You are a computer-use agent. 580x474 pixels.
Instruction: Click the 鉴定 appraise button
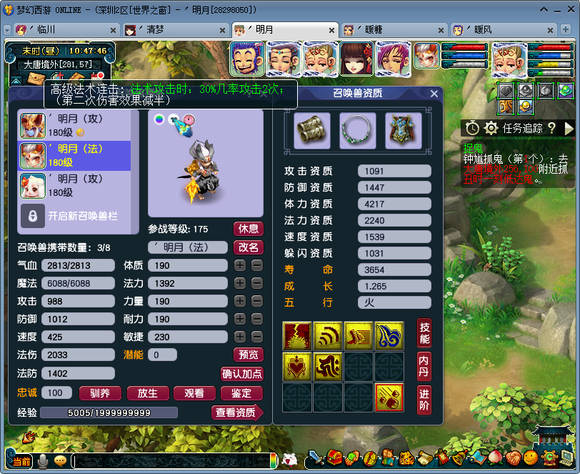(x=242, y=393)
